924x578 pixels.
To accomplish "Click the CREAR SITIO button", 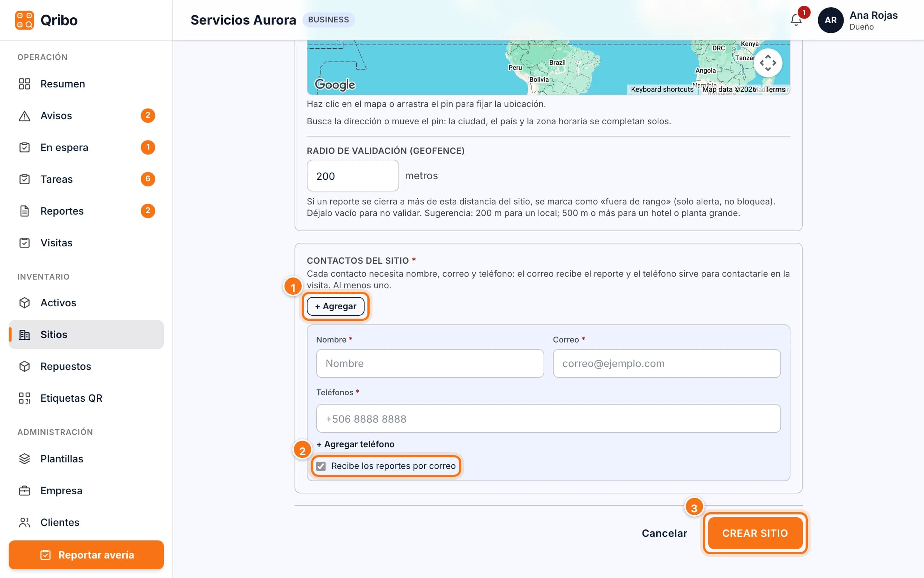I will point(755,533).
